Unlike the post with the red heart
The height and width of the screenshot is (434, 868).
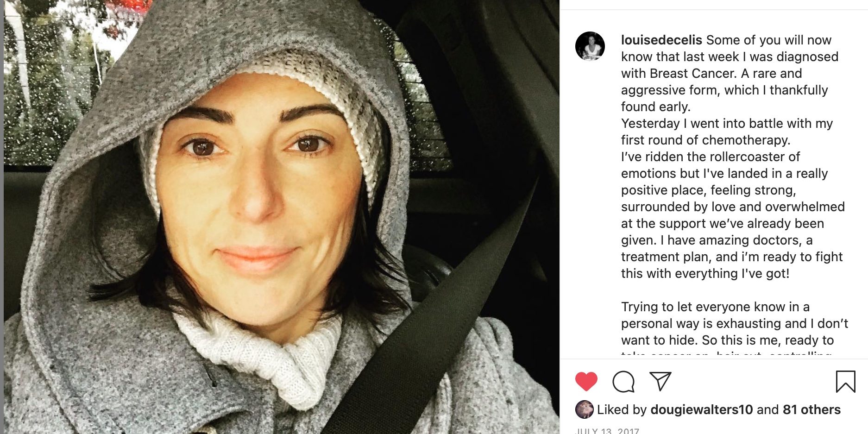click(x=586, y=382)
